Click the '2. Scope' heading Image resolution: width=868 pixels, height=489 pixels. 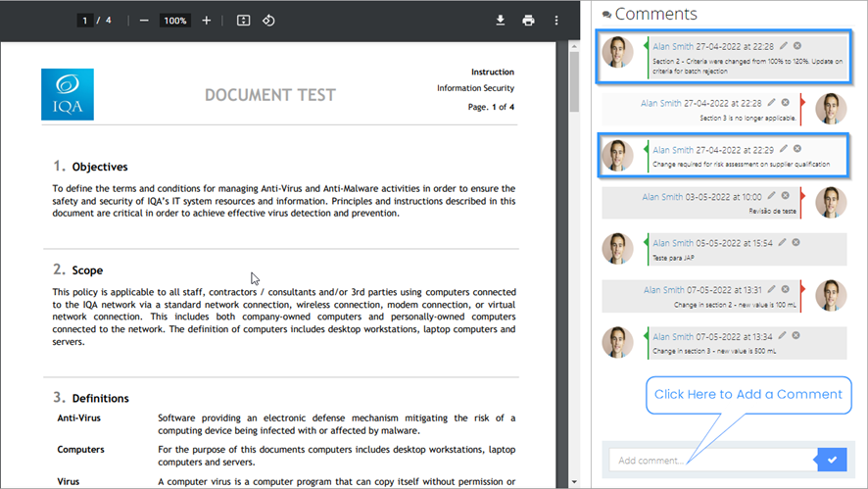click(78, 269)
